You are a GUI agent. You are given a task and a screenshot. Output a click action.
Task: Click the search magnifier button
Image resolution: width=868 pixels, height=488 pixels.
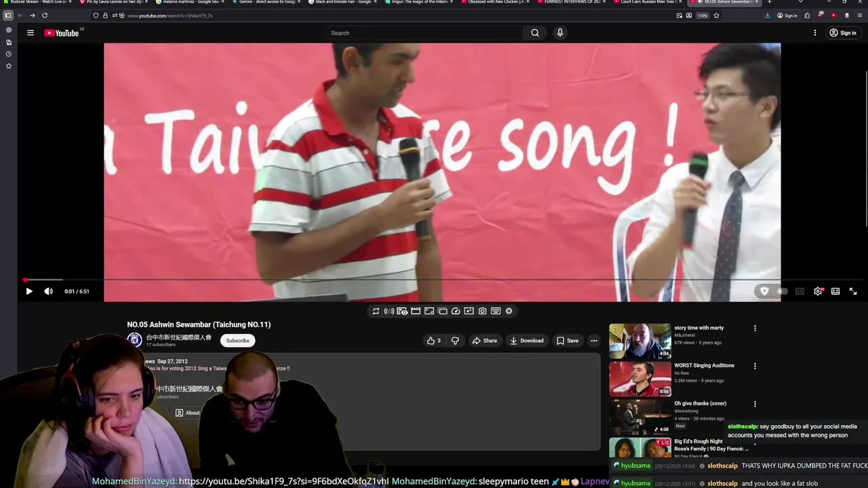[535, 33]
